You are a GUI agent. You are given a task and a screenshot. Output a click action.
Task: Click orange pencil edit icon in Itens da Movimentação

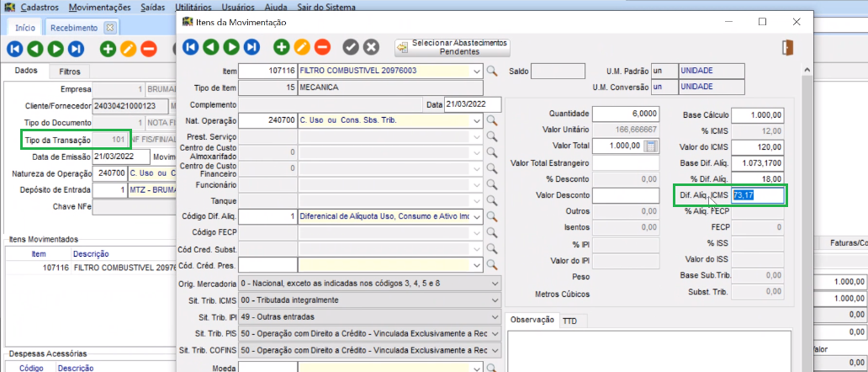pos(302,47)
